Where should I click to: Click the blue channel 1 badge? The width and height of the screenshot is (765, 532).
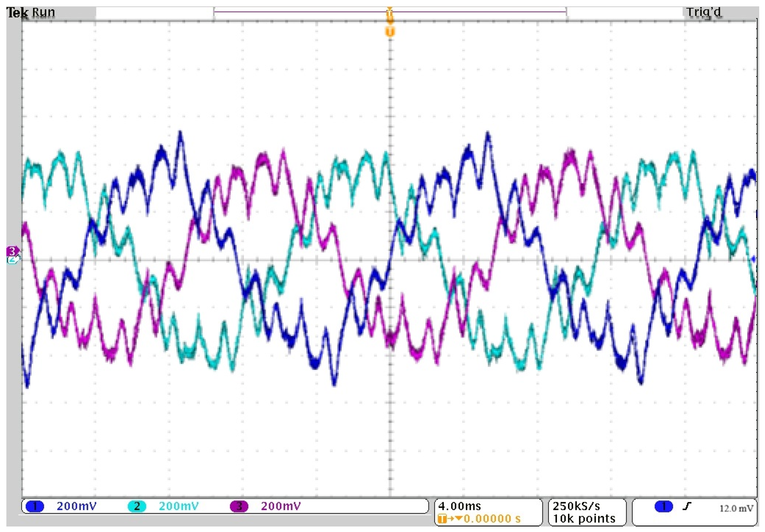tap(35, 506)
